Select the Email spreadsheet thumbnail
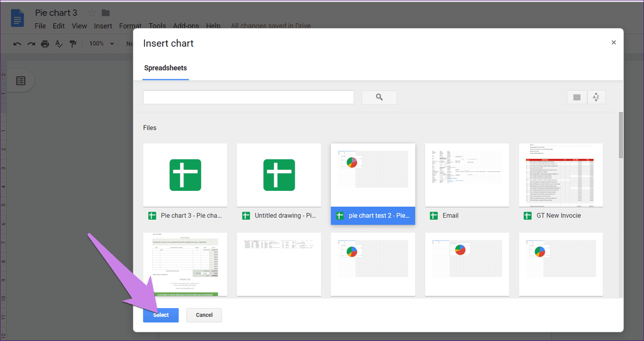644x341 pixels. coord(467,175)
